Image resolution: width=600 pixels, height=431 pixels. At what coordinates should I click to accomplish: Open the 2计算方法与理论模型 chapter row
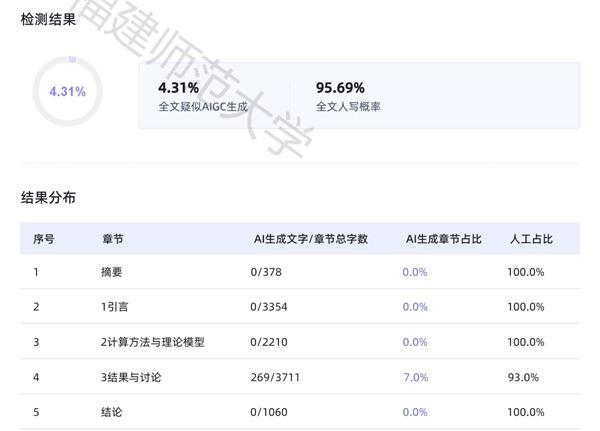[x=152, y=342]
